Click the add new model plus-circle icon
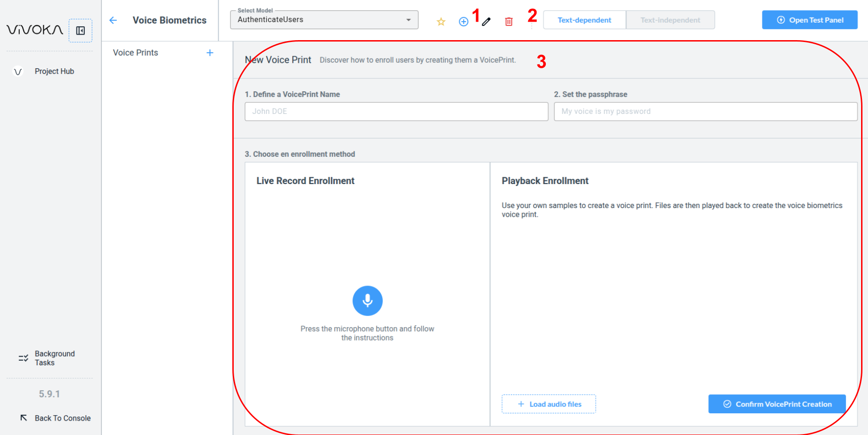Viewport: 868px width, 435px height. 463,22
